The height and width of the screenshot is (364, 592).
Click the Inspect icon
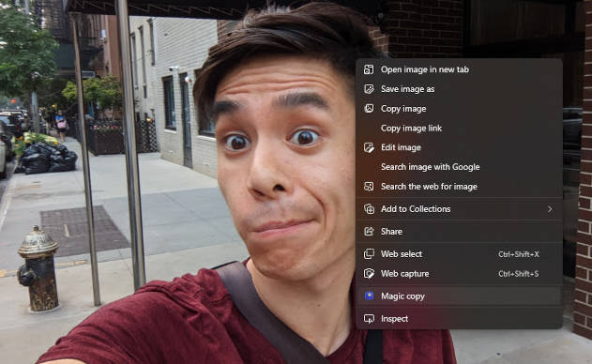click(x=369, y=319)
